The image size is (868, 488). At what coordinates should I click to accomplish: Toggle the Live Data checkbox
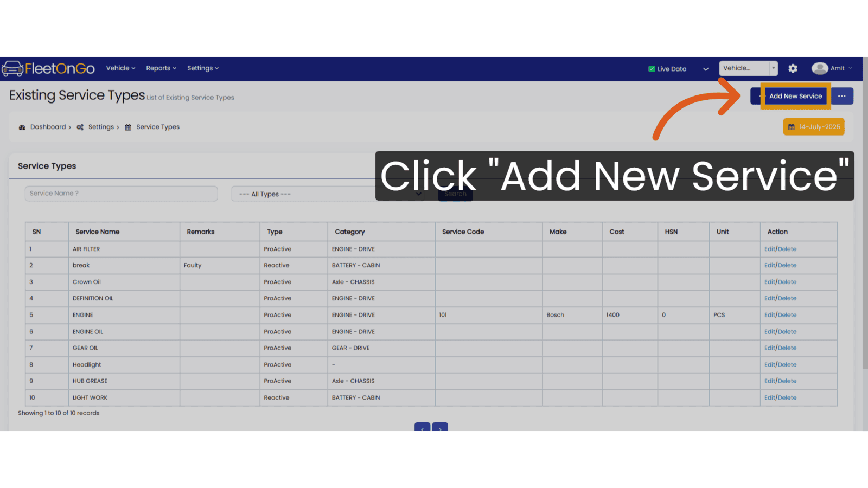652,69
